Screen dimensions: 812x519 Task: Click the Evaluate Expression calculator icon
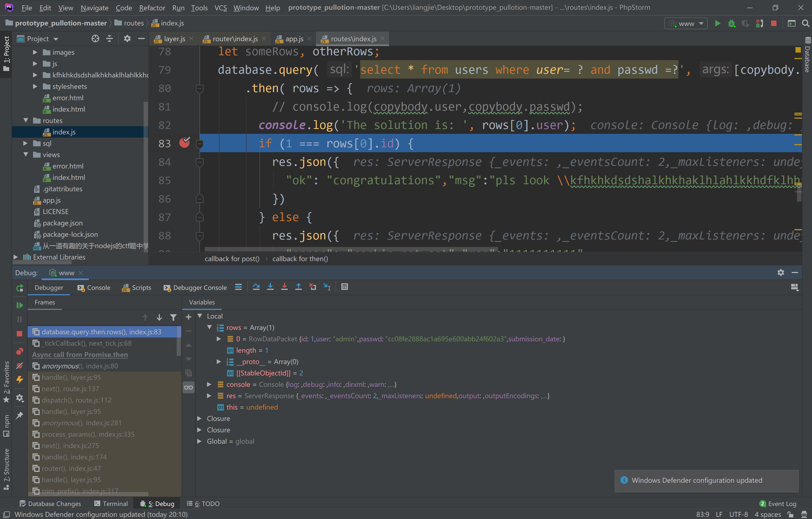tap(344, 287)
